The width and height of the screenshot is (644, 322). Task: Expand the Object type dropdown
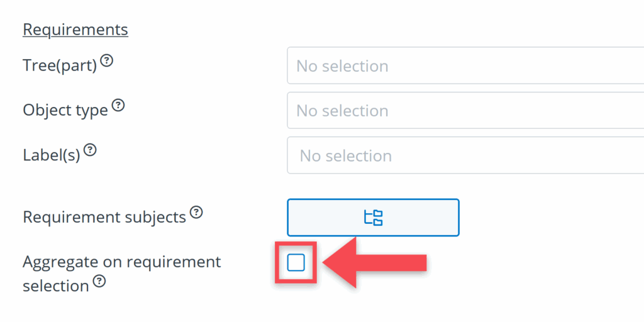pos(465,111)
